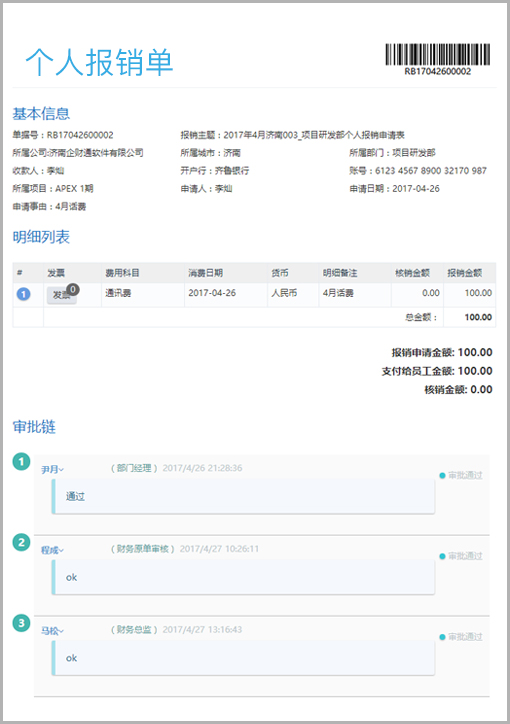Select the row number 1 circle in detail list

(x=24, y=294)
